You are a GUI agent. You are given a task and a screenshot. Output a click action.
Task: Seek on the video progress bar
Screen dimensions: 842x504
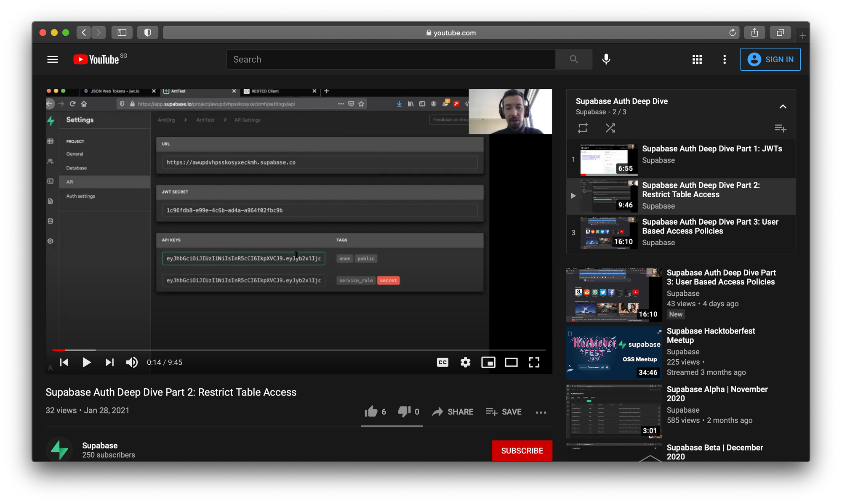295,350
